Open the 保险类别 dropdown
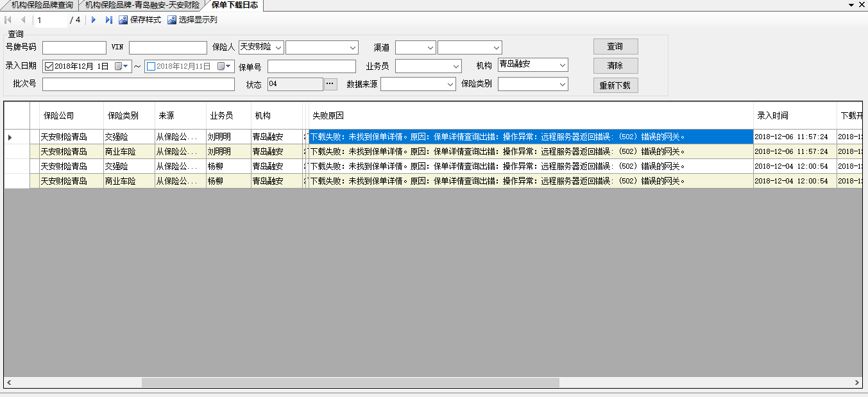The width and height of the screenshot is (868, 397). click(563, 84)
